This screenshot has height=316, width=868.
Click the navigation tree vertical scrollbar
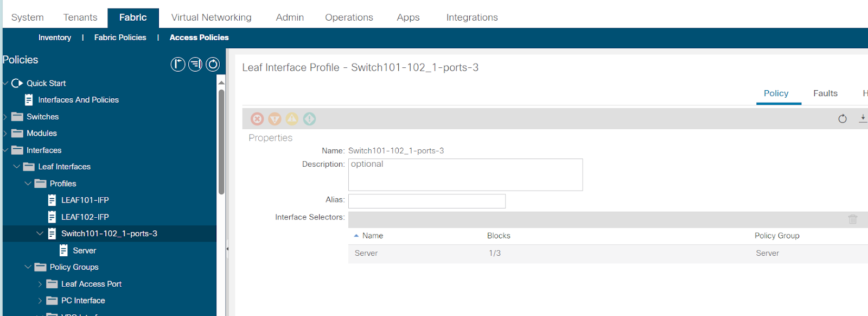pyautogui.click(x=221, y=142)
